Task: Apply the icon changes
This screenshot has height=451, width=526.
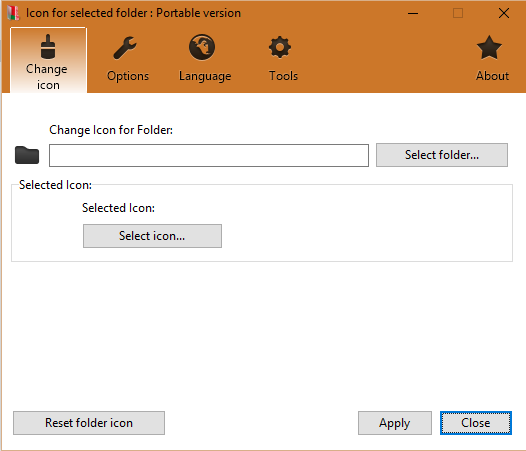Action: (x=395, y=423)
